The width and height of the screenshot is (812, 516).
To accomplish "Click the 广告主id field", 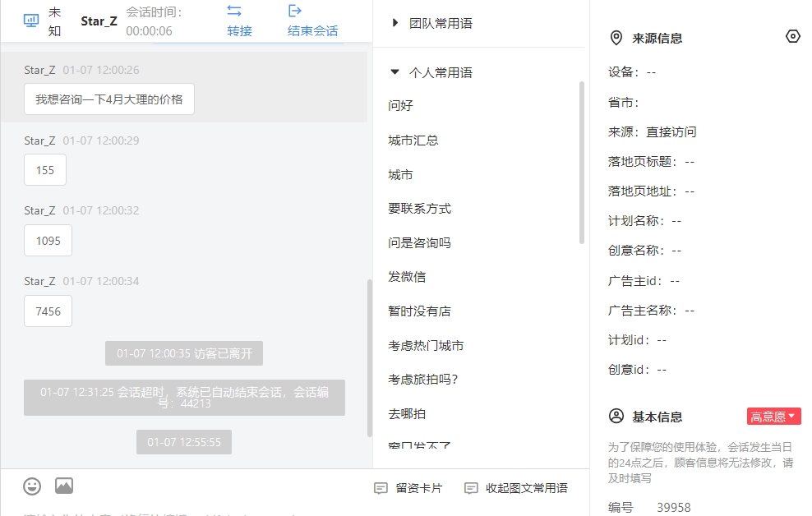I will (x=644, y=281).
